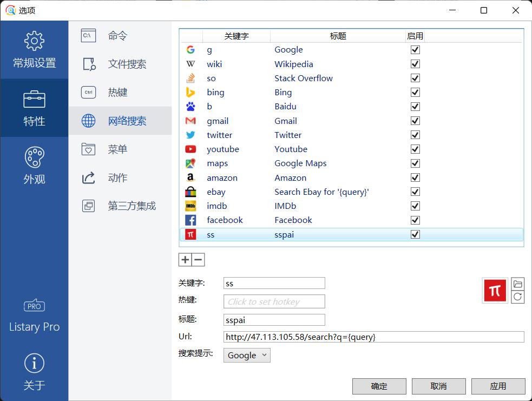Disable the Google search checkbox

[415, 50]
